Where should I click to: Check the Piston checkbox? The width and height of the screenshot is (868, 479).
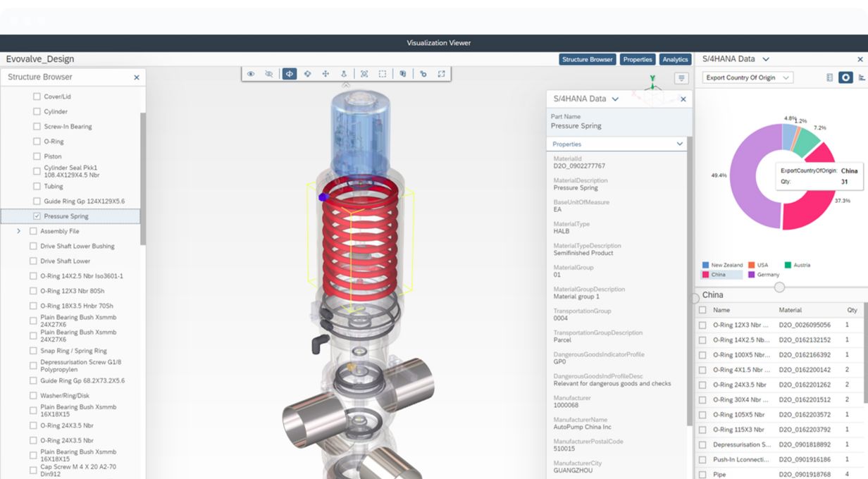click(37, 156)
